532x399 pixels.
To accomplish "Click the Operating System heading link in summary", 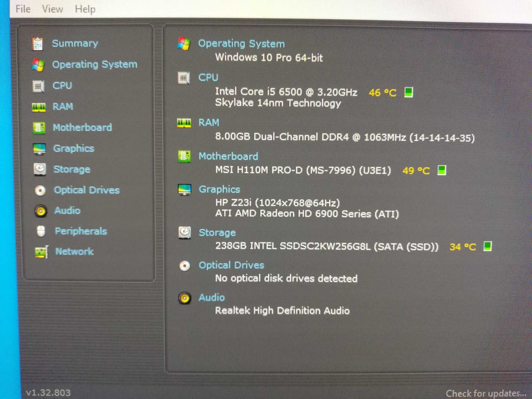I will point(242,44).
